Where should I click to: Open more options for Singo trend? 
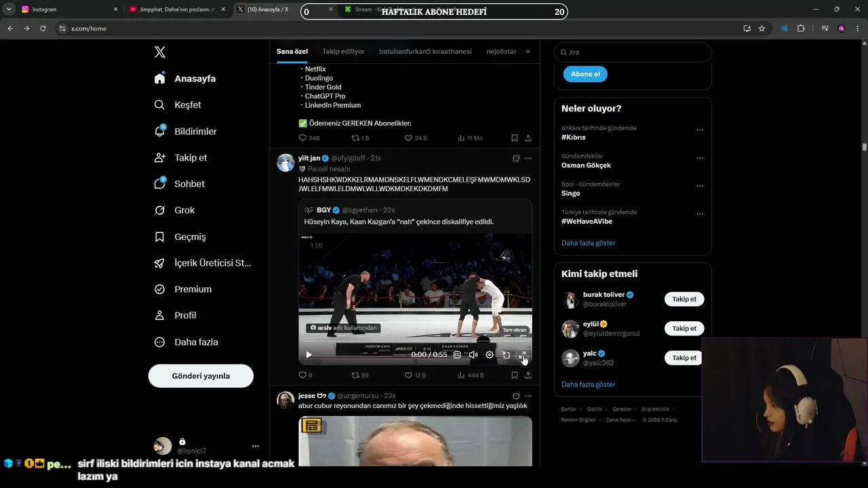tap(700, 186)
